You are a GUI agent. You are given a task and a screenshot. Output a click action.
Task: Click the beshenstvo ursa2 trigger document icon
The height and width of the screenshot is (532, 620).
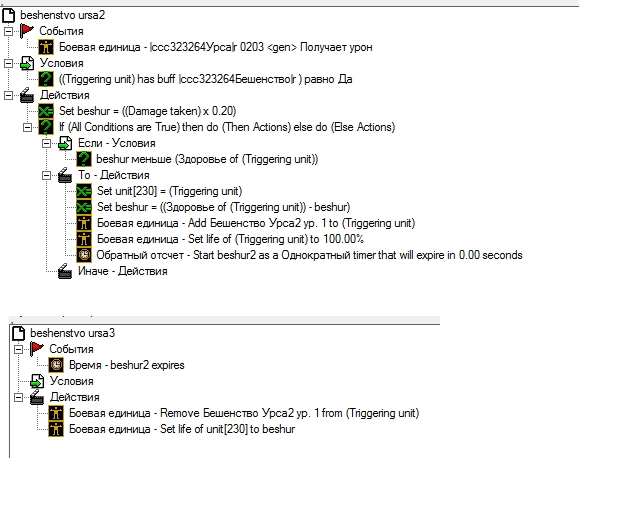(x=8, y=15)
